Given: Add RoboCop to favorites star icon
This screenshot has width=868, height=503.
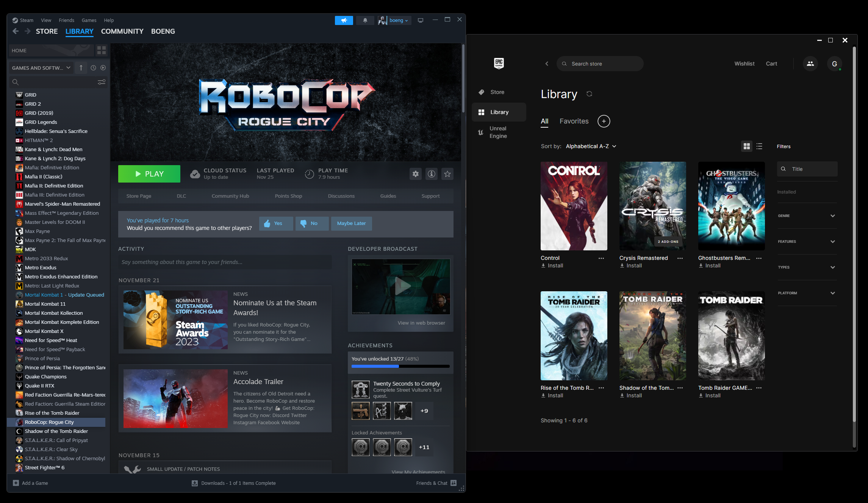Looking at the screenshot, I should click(447, 174).
